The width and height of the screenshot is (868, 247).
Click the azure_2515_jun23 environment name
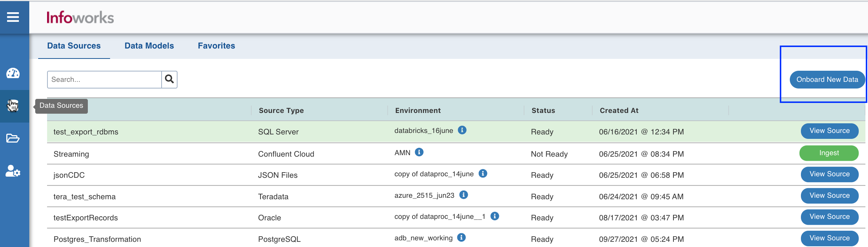coord(424,195)
